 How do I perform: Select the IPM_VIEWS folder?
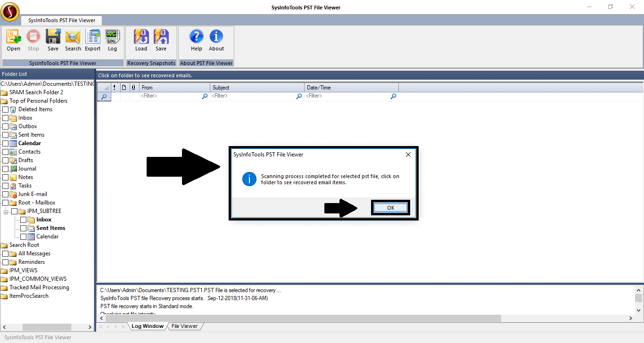click(x=23, y=270)
